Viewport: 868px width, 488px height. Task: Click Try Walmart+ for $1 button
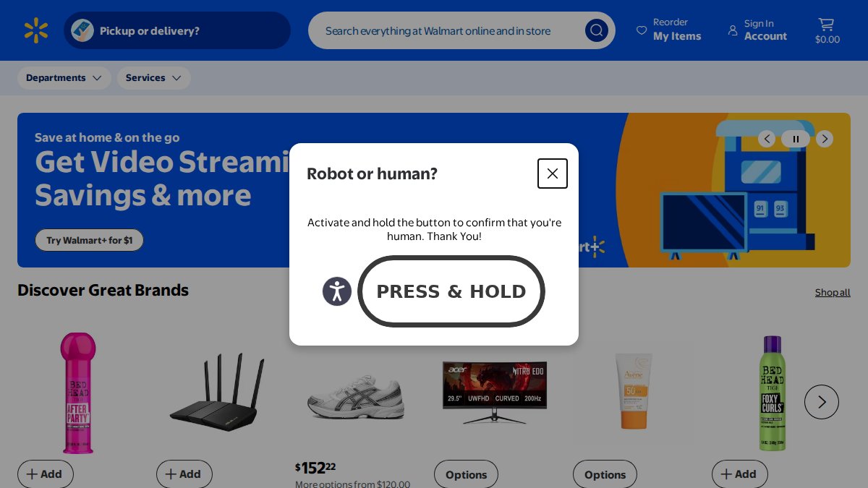(x=90, y=240)
